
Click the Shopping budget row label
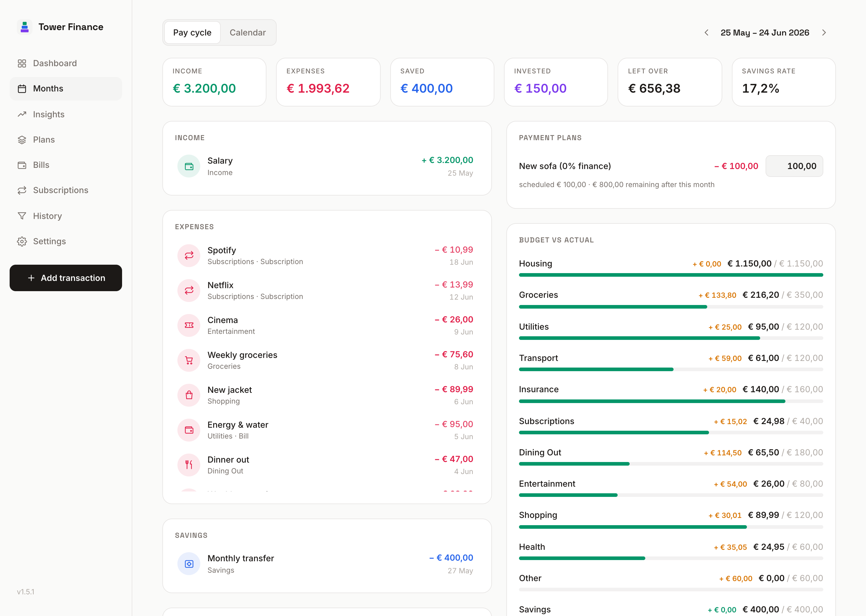click(x=538, y=515)
